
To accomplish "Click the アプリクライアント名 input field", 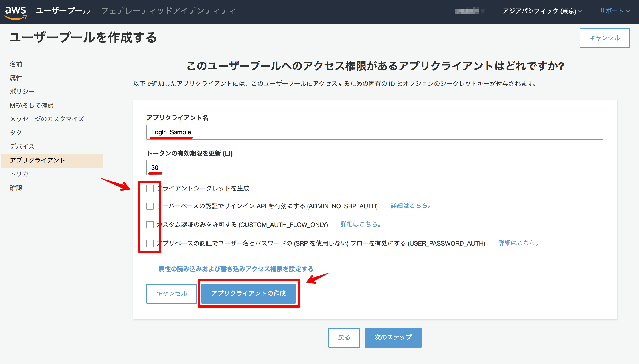I will click(x=375, y=132).
